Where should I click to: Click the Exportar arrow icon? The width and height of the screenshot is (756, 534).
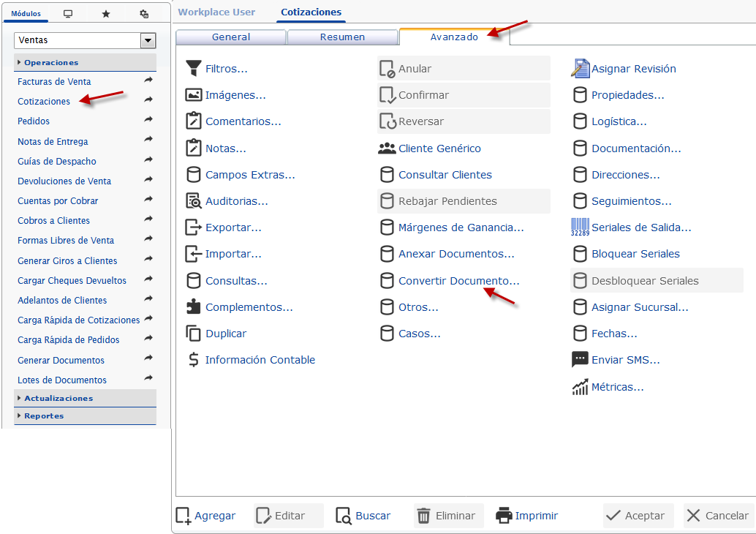coord(193,227)
